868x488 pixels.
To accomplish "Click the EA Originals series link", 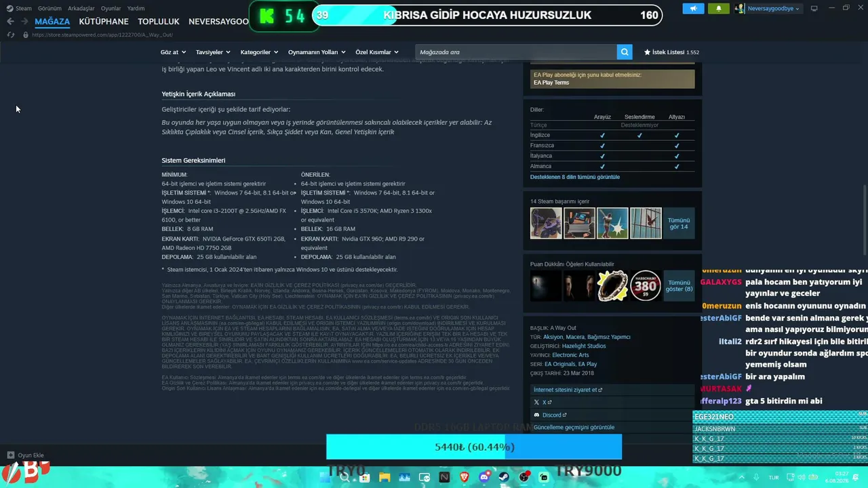I will [x=560, y=364].
